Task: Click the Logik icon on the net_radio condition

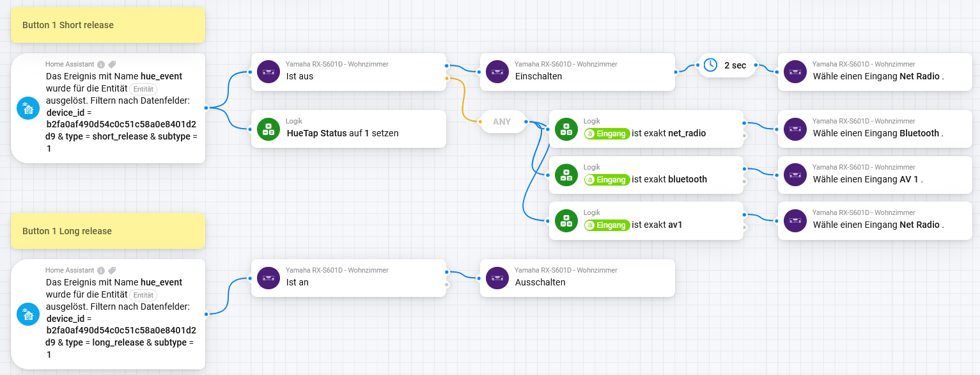Action: (566, 129)
